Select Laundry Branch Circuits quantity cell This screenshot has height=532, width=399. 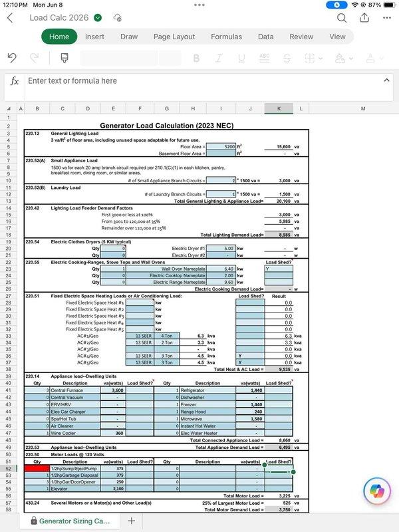(x=221, y=194)
